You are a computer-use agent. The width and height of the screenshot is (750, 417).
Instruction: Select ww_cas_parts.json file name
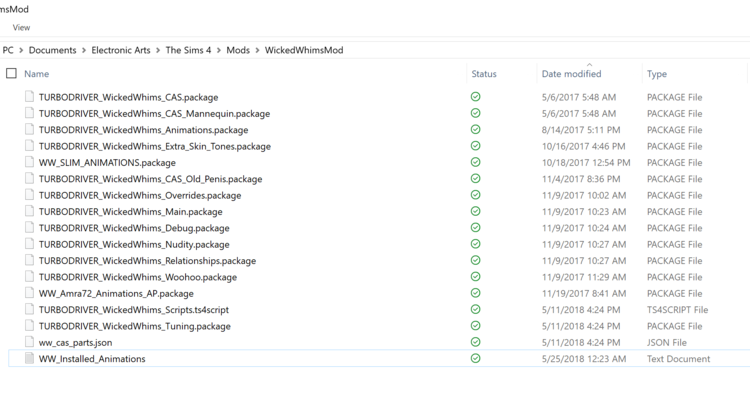pyautogui.click(x=76, y=342)
